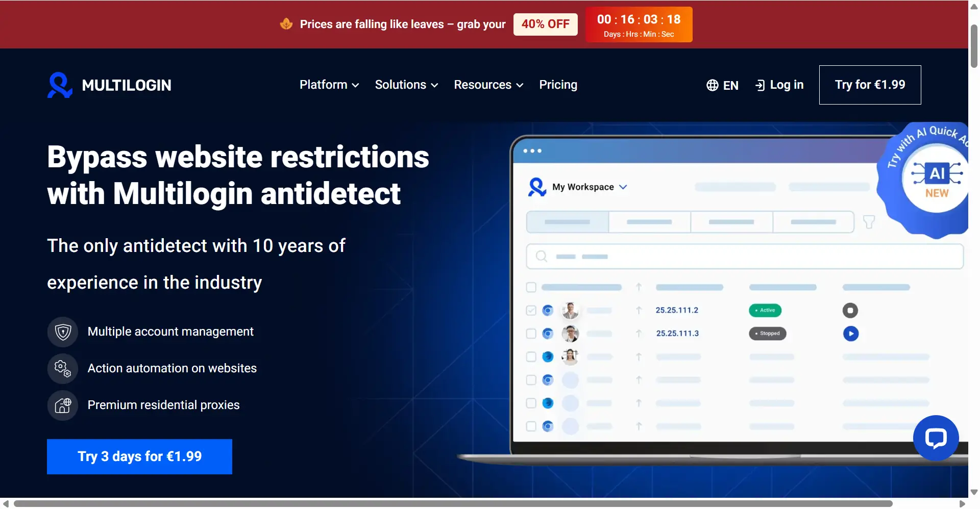Expand the My Workspace dropdown chevron
This screenshot has width=980, height=509.
pyautogui.click(x=623, y=187)
